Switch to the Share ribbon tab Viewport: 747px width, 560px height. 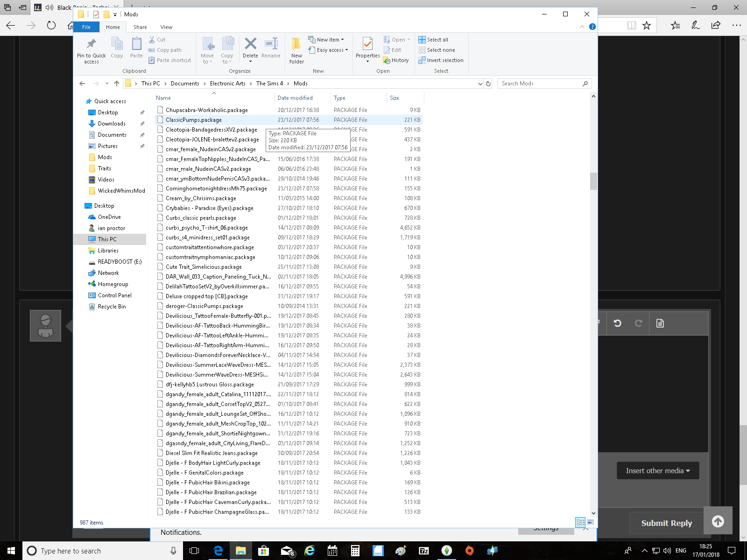[140, 27]
